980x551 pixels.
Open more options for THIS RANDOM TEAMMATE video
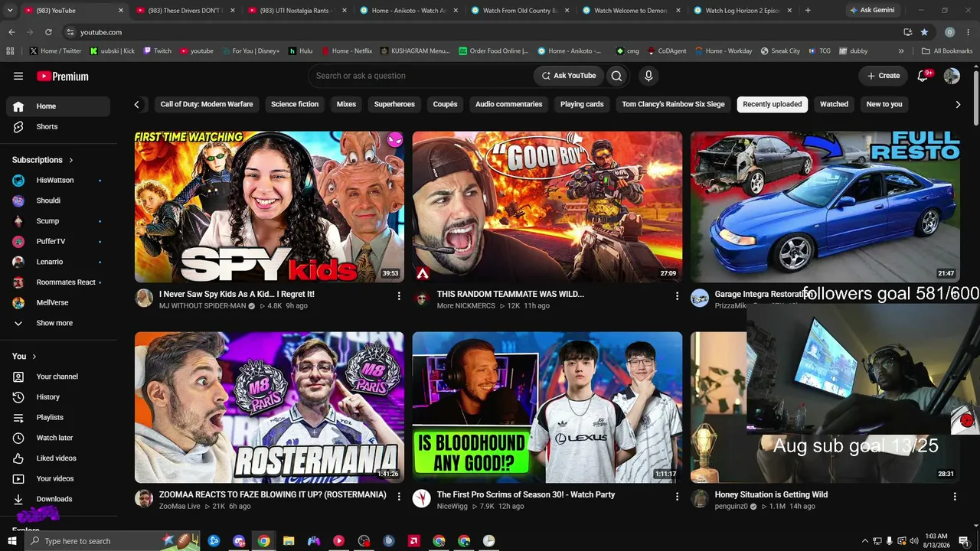(677, 295)
